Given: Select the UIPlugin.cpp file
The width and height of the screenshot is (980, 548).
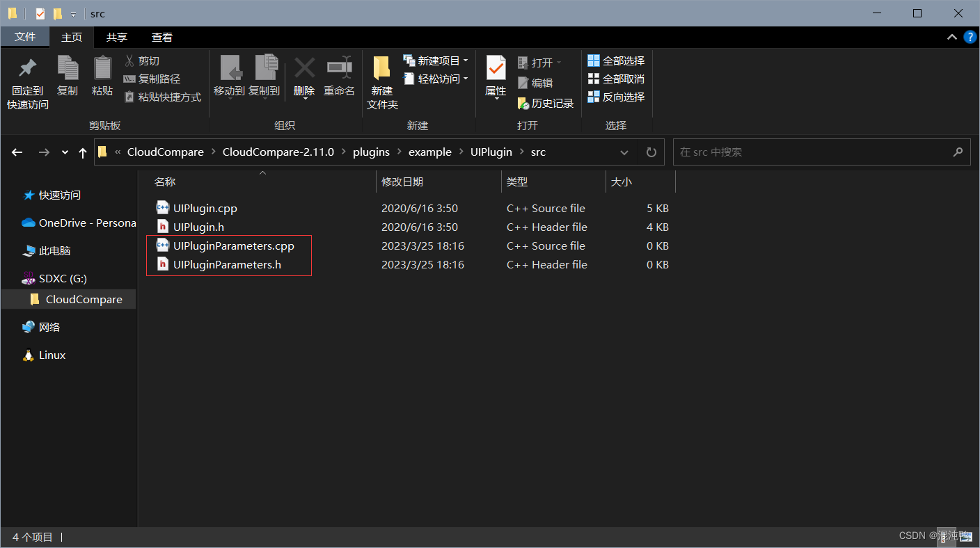Looking at the screenshot, I should coord(205,208).
